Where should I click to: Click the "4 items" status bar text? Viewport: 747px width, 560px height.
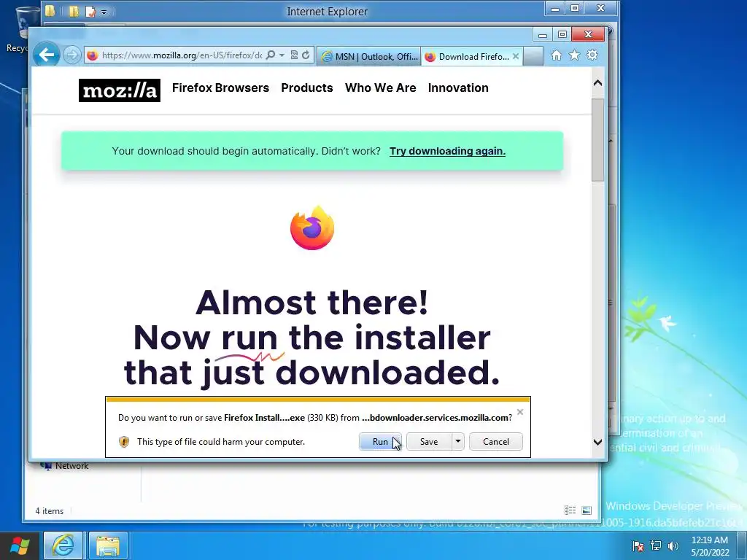pos(49,511)
